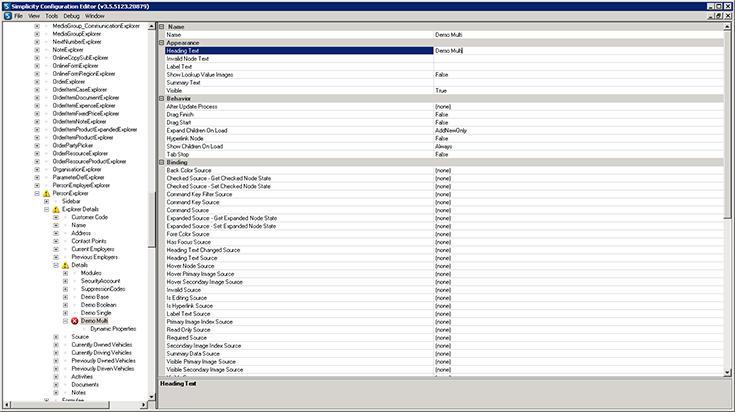Expand the Sidebar tree node
This screenshot has width=735, height=412.
(x=46, y=202)
